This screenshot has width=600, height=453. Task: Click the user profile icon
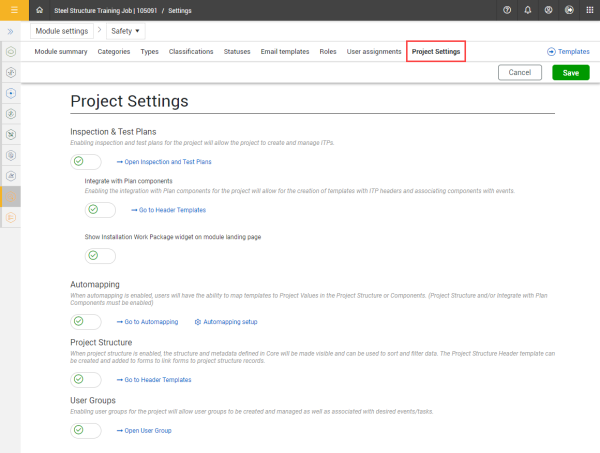coord(548,10)
